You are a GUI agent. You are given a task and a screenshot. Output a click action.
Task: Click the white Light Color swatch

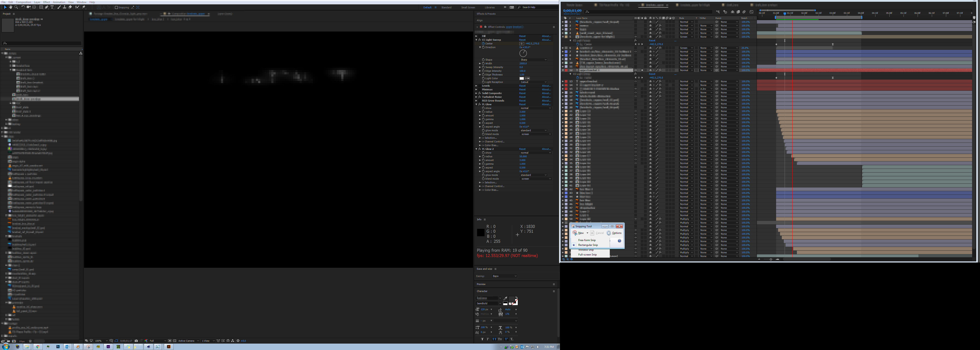(522, 78)
